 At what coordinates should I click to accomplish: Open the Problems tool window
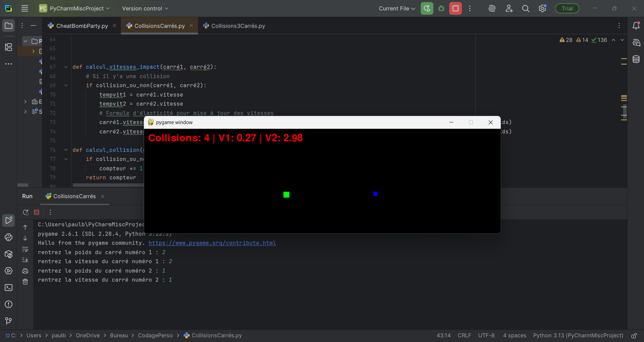pyautogui.click(x=8, y=304)
